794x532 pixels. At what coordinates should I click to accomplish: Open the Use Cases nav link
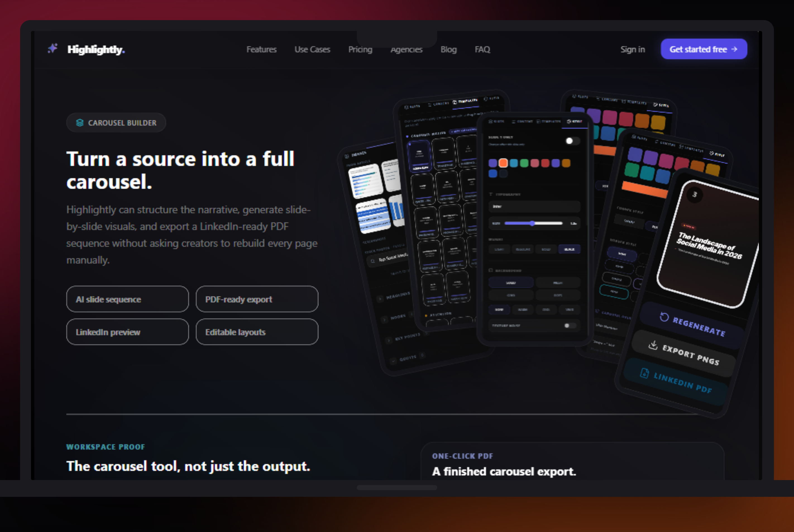click(x=312, y=49)
